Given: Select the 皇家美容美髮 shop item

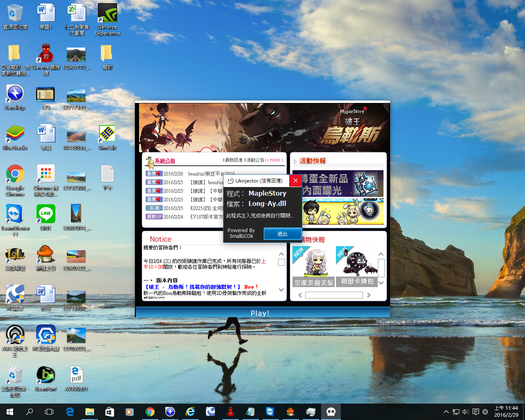Looking at the screenshot, I should pos(314,267).
